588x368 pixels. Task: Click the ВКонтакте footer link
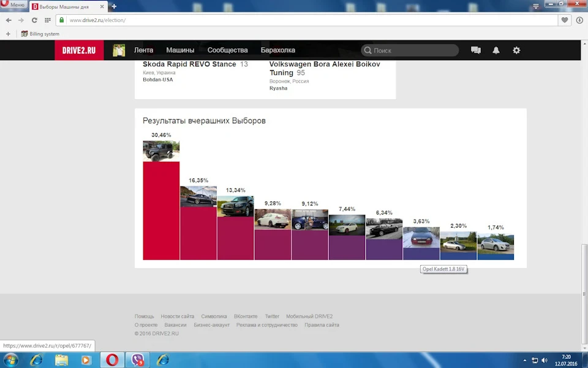(x=246, y=316)
